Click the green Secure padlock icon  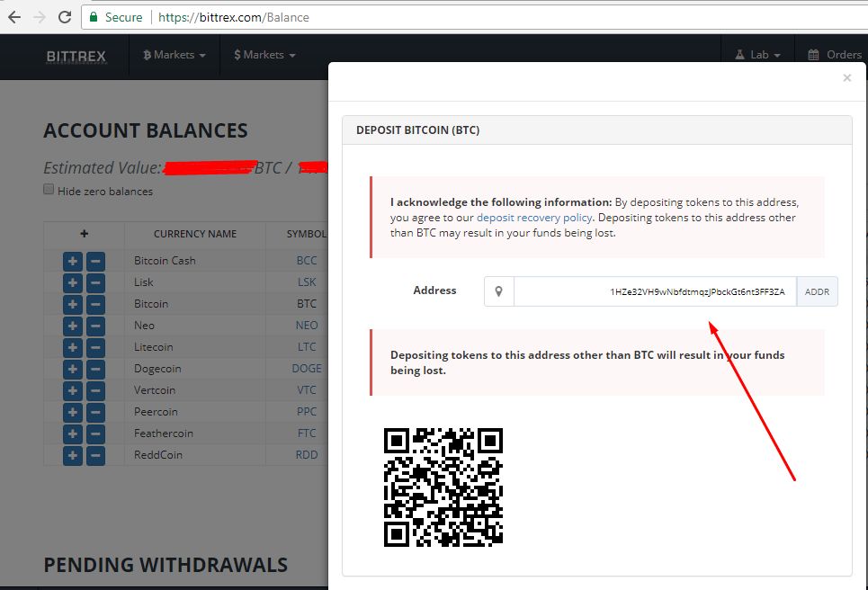pyautogui.click(x=94, y=17)
